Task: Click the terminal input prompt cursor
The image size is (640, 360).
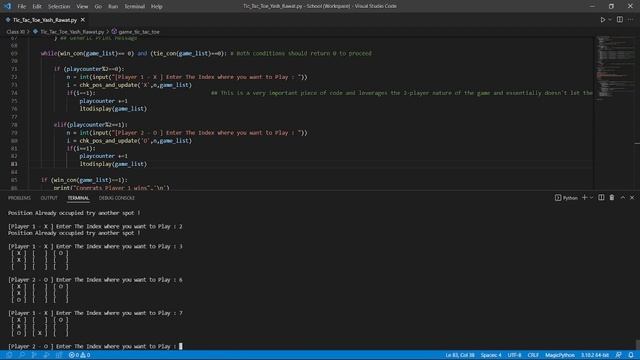Action: pos(181,346)
